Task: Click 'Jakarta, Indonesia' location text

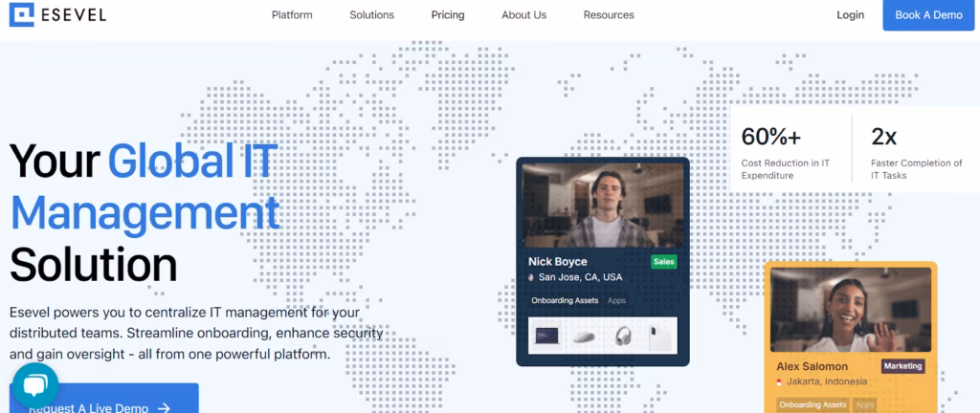Action: click(827, 381)
